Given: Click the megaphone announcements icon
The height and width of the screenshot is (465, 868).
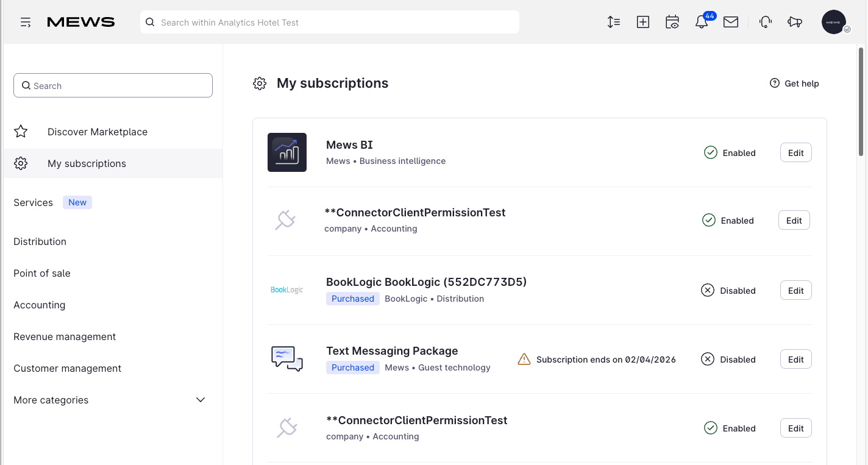Looking at the screenshot, I should (x=795, y=22).
